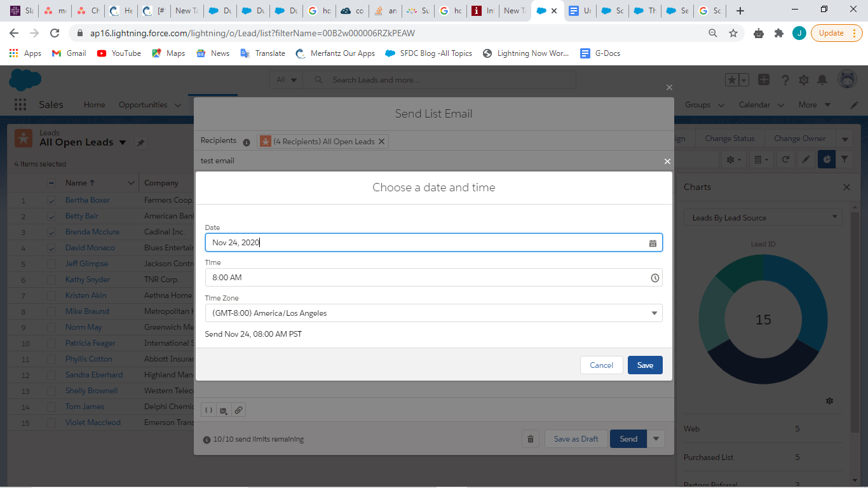Bookmark this page with the star

(733, 33)
